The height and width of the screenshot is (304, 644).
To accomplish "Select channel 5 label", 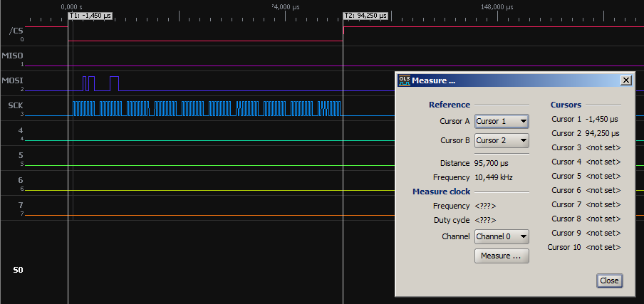I will click(21, 155).
